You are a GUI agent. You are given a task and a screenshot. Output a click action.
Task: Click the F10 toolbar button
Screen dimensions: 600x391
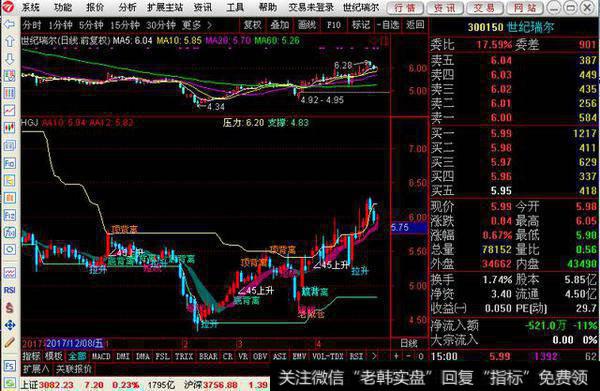pos(334,25)
